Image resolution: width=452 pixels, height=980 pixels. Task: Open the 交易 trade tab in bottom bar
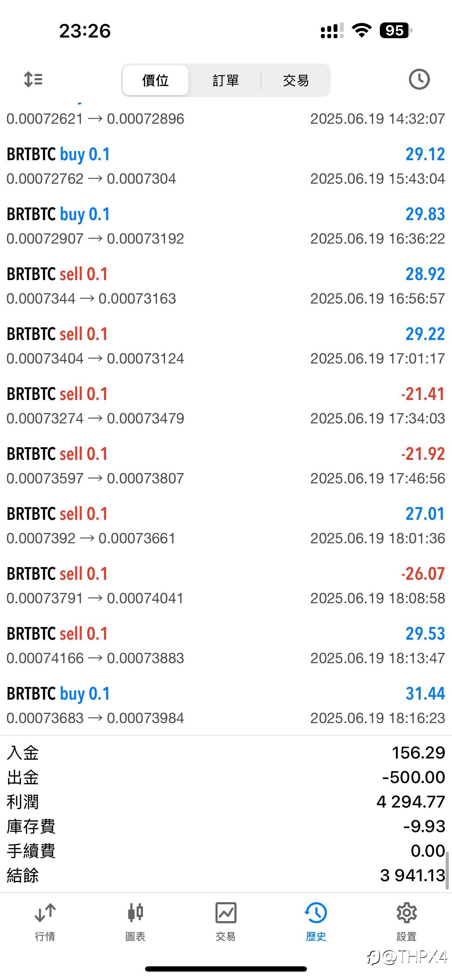click(x=226, y=922)
